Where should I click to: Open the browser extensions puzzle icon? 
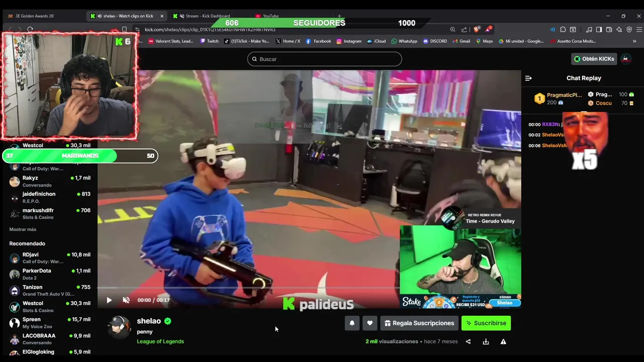(x=563, y=30)
